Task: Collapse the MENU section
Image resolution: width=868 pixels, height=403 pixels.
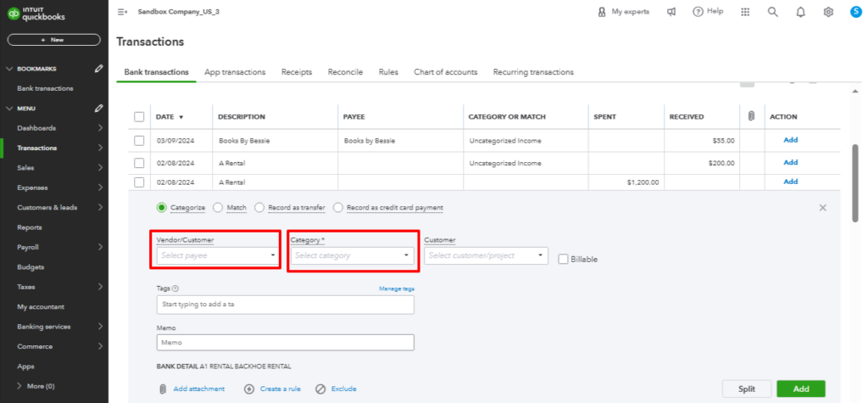Action: point(8,108)
